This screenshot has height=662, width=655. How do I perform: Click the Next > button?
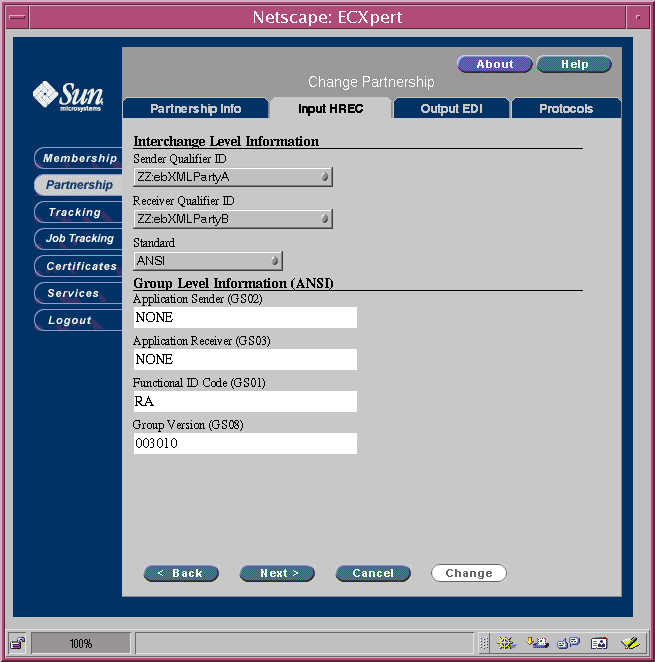(x=277, y=573)
